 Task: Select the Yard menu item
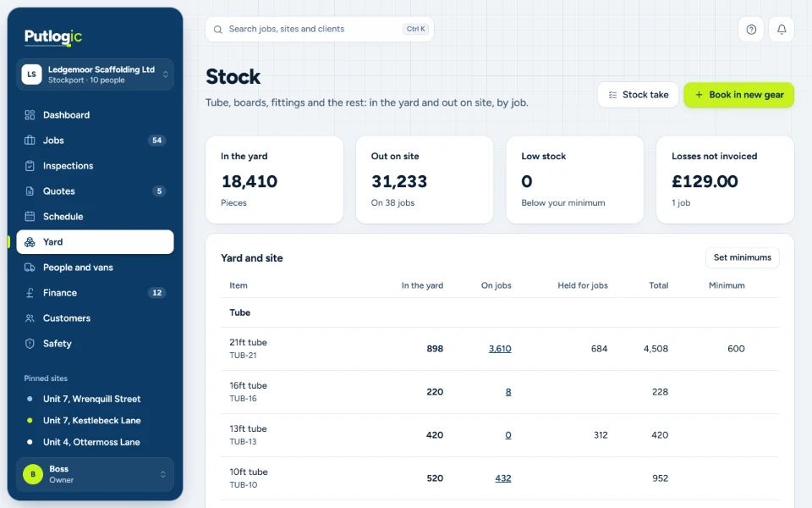[96, 242]
